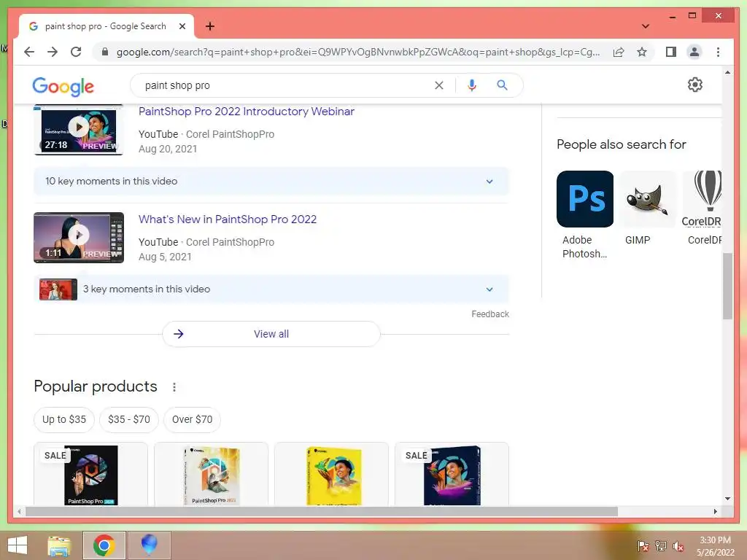Open Chrome three-dot menu
Screen dimensions: 747x560
pos(718,52)
